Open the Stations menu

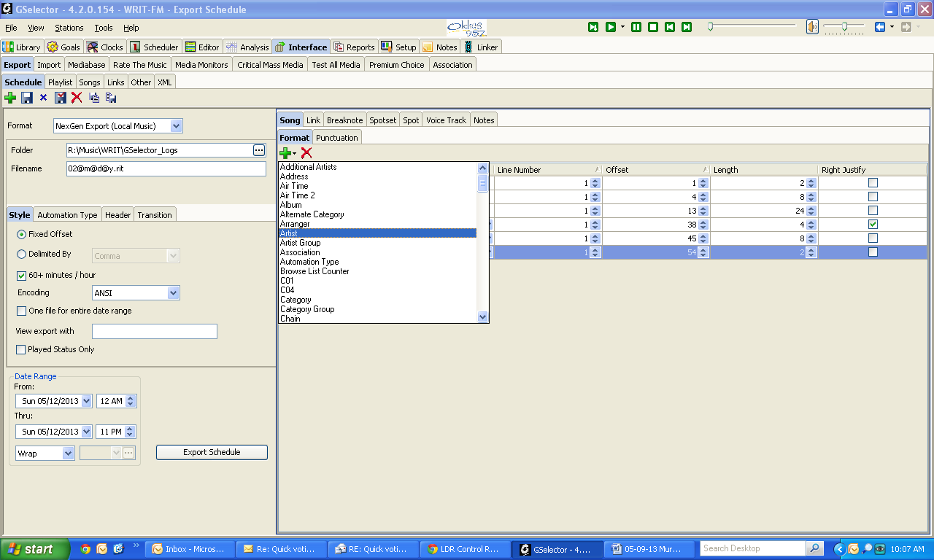69,28
